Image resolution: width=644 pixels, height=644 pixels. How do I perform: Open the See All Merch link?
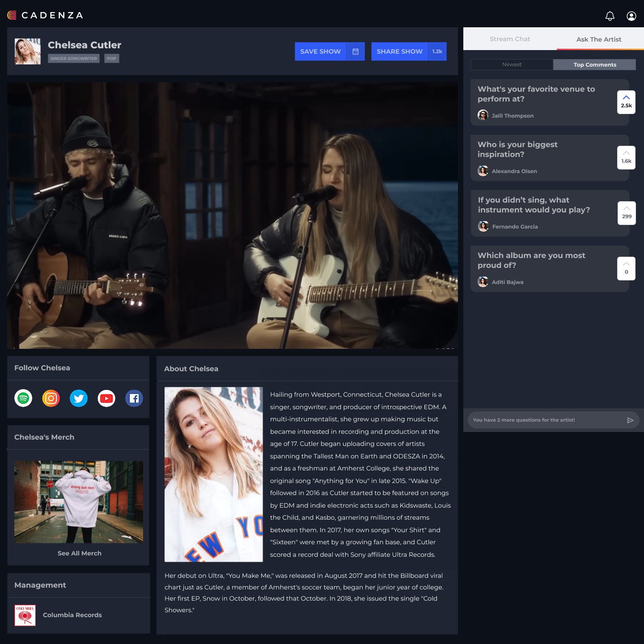(80, 553)
